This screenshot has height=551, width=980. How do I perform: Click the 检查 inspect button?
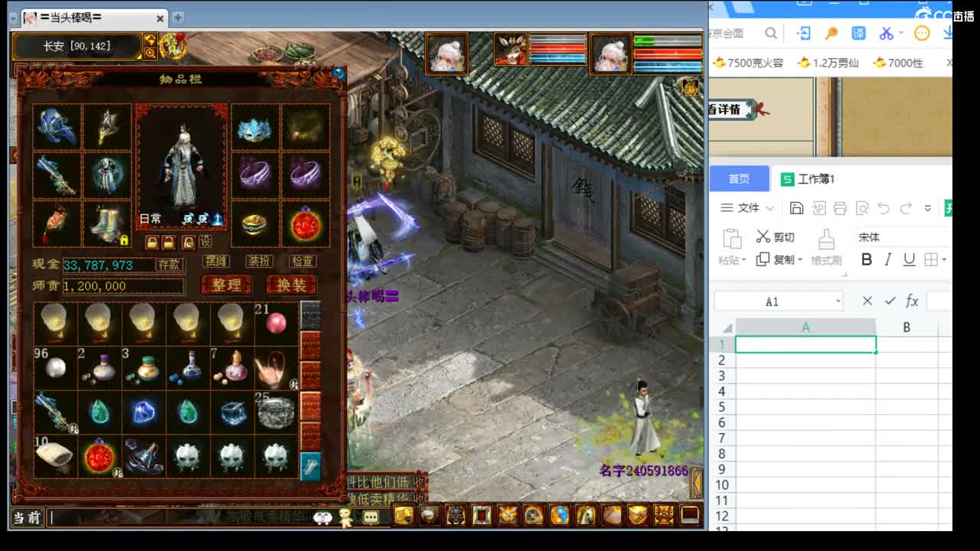(302, 261)
